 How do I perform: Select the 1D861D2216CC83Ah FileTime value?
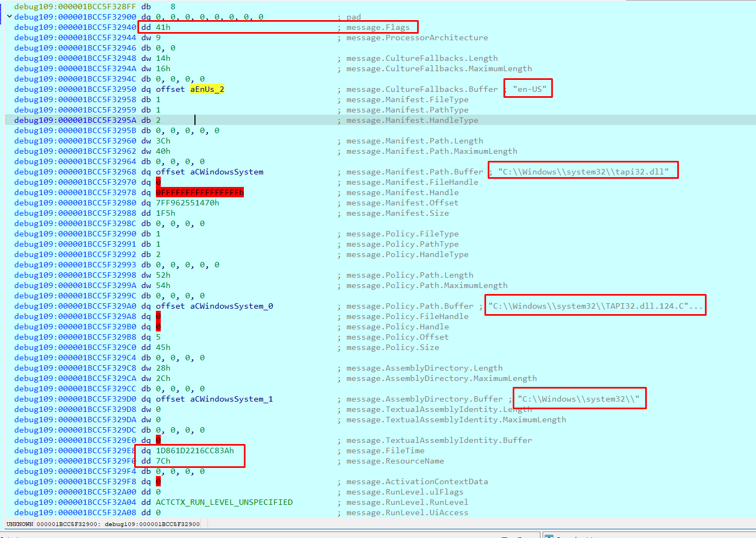[194, 451]
